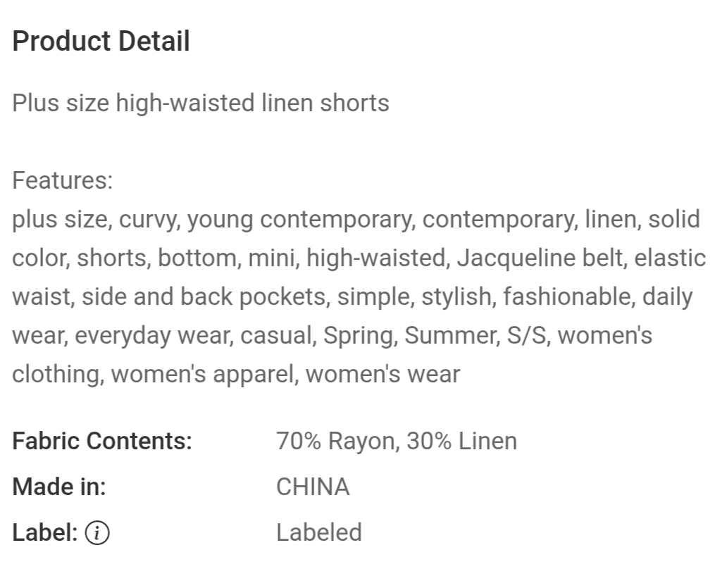Click 'side and back pockets' in features
This screenshot has height=588, width=715.
(x=204, y=296)
